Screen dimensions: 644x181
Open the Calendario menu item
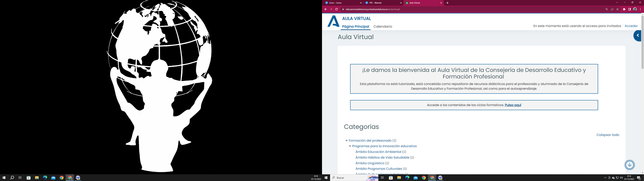pos(383,27)
